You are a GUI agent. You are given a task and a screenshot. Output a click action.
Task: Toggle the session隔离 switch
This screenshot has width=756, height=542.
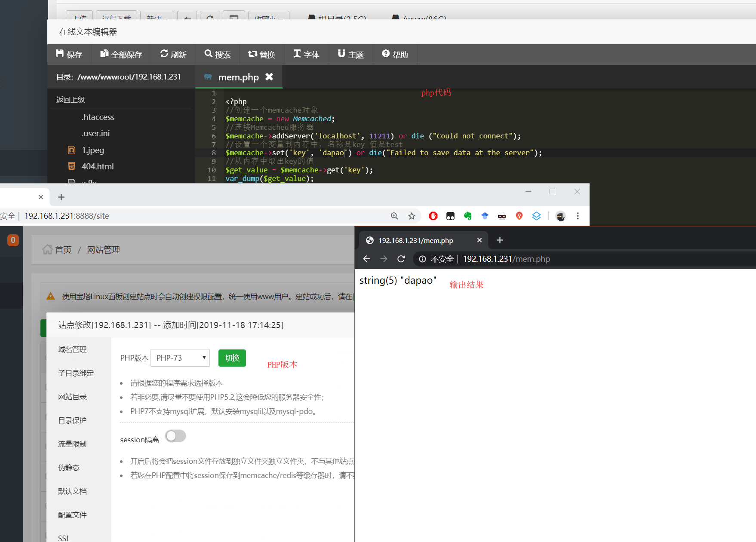(x=175, y=436)
